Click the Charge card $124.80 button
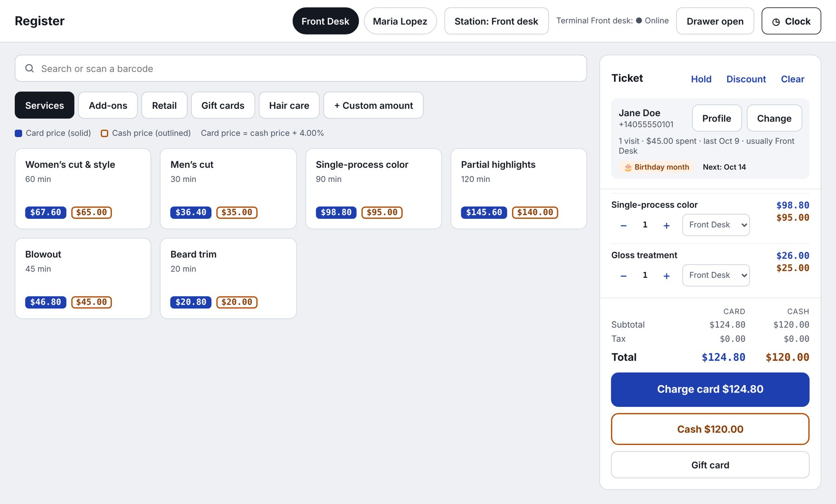 click(x=710, y=389)
